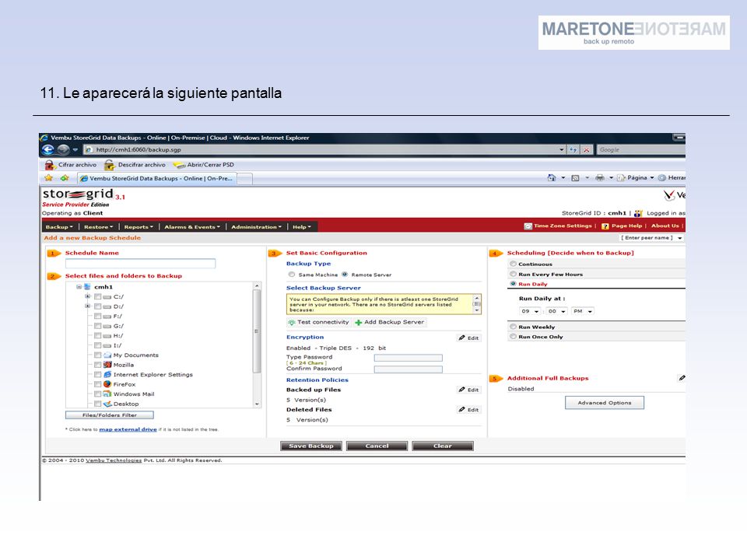Click the browser Stop icon
This screenshot has height=560, width=747.
[587, 150]
